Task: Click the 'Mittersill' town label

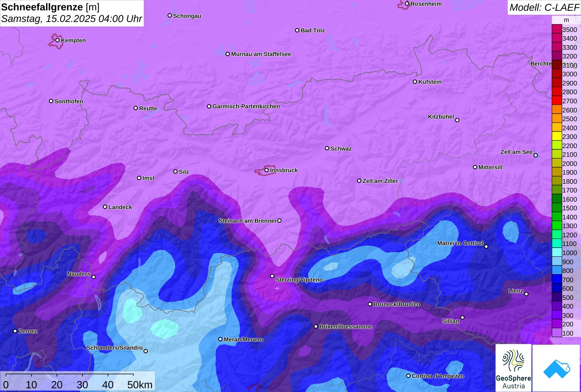Action: pos(491,167)
